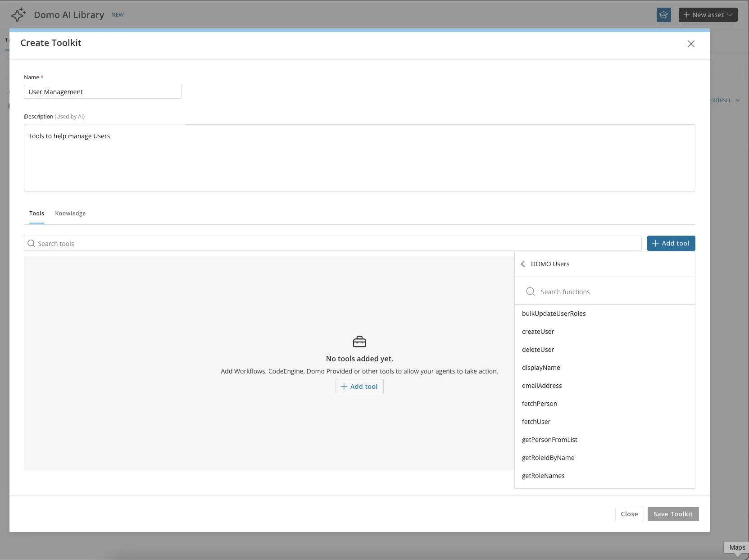Select the getRoleIdByName function
749x560 pixels.
pos(605,458)
